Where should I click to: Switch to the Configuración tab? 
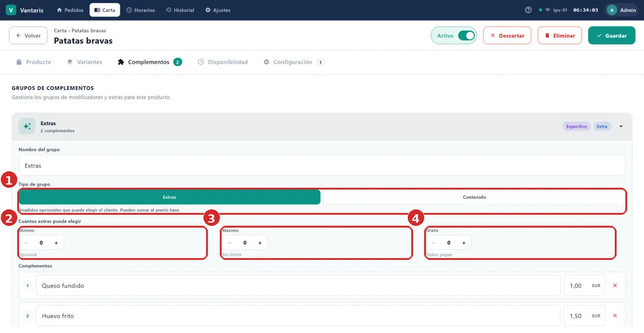click(x=294, y=62)
